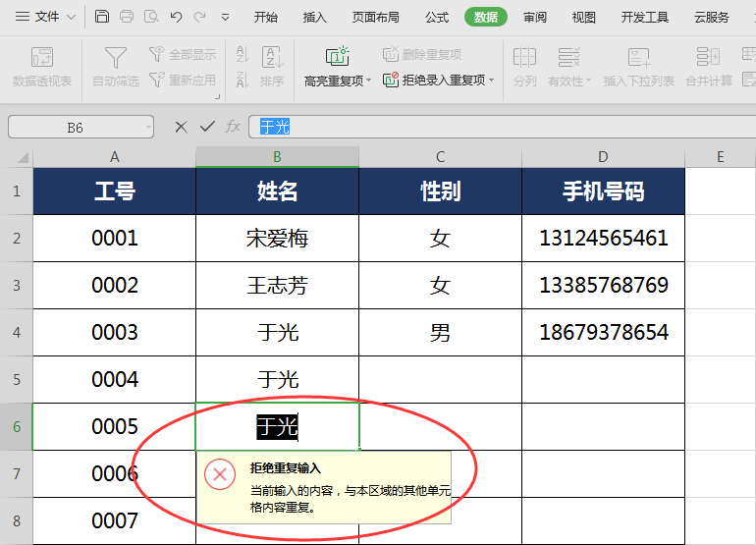Viewport: 756px width, 545px height.
Task: Cancel entry with the X formula button
Action: (182, 128)
